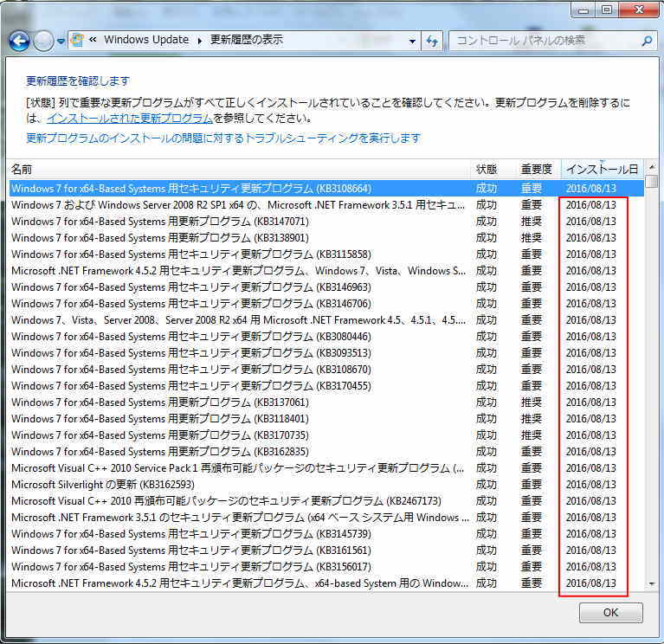The height and width of the screenshot is (644, 664).
Task: Select the KB3156017 security update row
Action: [x=326, y=567]
